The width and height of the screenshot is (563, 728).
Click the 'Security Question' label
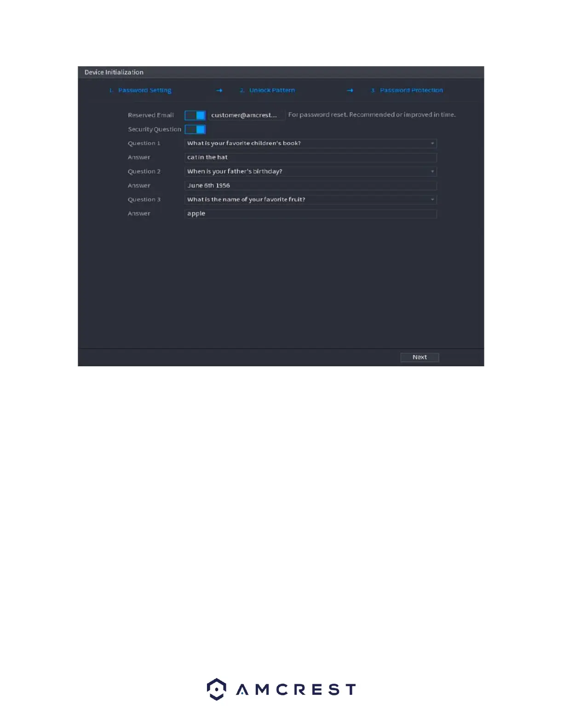pyautogui.click(x=155, y=130)
